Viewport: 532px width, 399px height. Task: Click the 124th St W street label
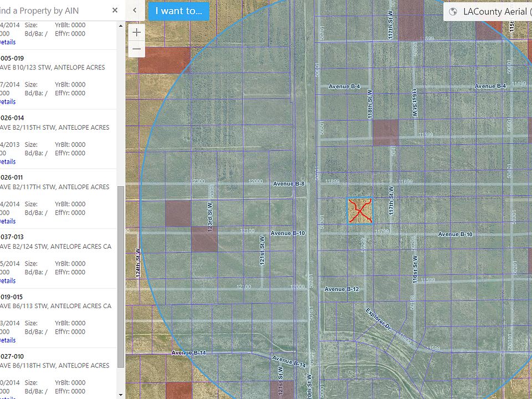[x=138, y=263]
